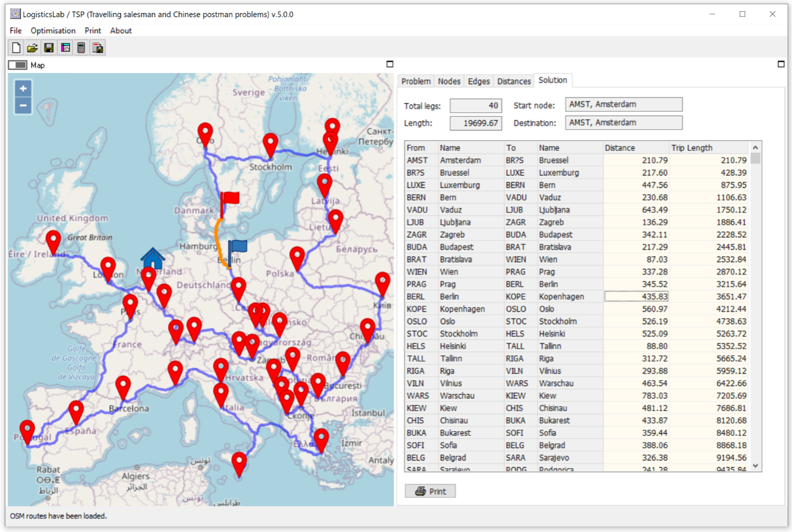Maximize the right solution panel
This screenshot has width=793, height=532.
click(x=781, y=64)
